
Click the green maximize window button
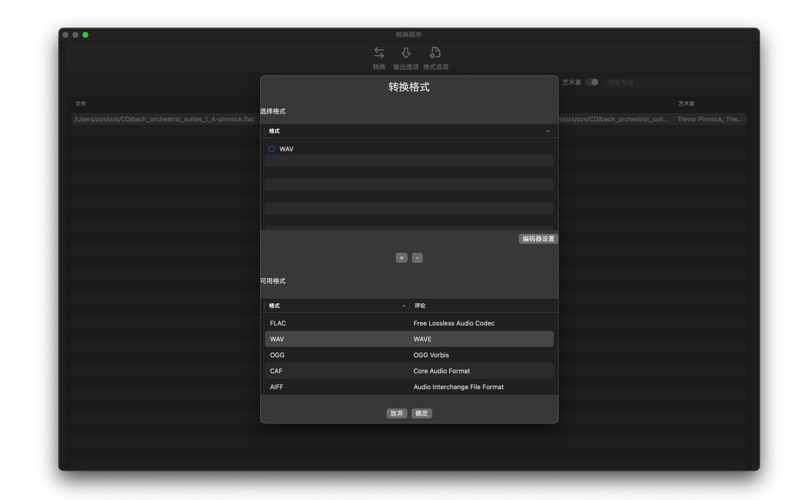[85, 35]
